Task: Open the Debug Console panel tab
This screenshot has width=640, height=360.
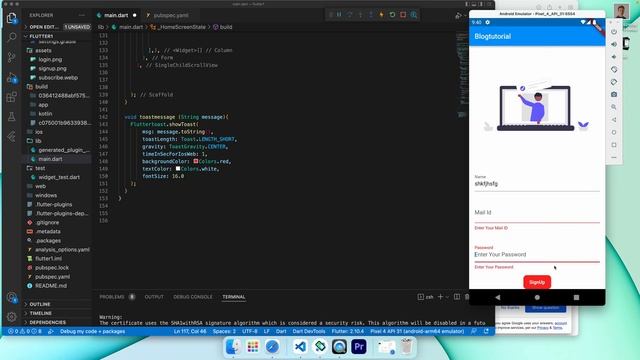Action: click(x=193, y=297)
